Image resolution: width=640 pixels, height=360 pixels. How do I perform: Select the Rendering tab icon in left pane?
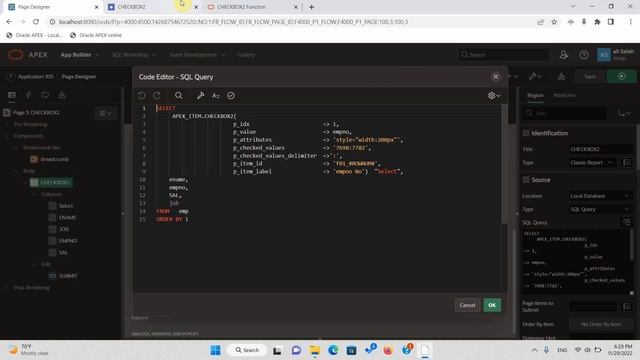[x=12, y=95]
